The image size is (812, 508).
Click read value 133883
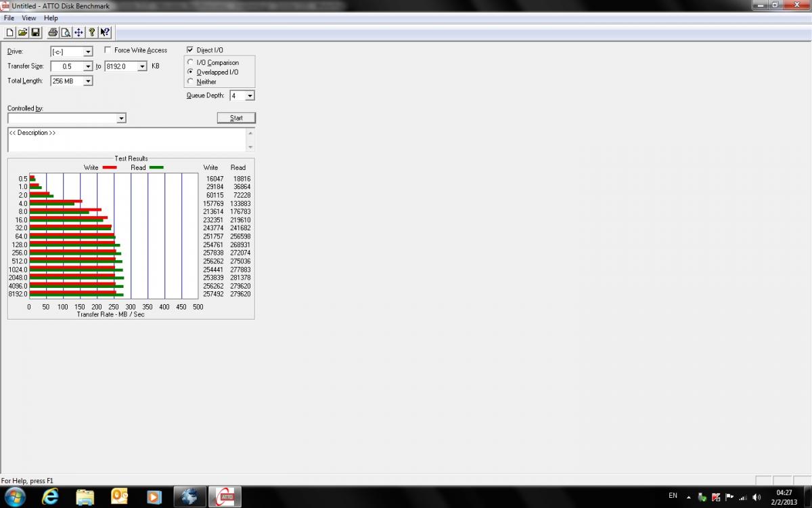[240, 203]
